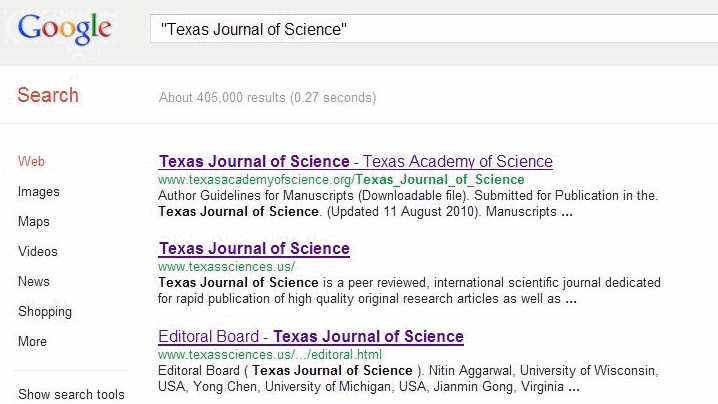The width and height of the screenshot is (718, 404).
Task: Switch to Shopping results
Action: (x=45, y=311)
